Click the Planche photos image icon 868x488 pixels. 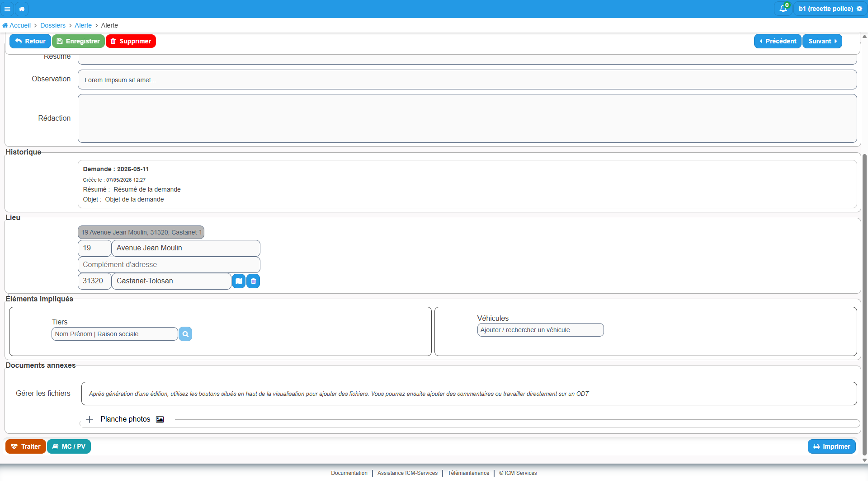click(x=160, y=419)
